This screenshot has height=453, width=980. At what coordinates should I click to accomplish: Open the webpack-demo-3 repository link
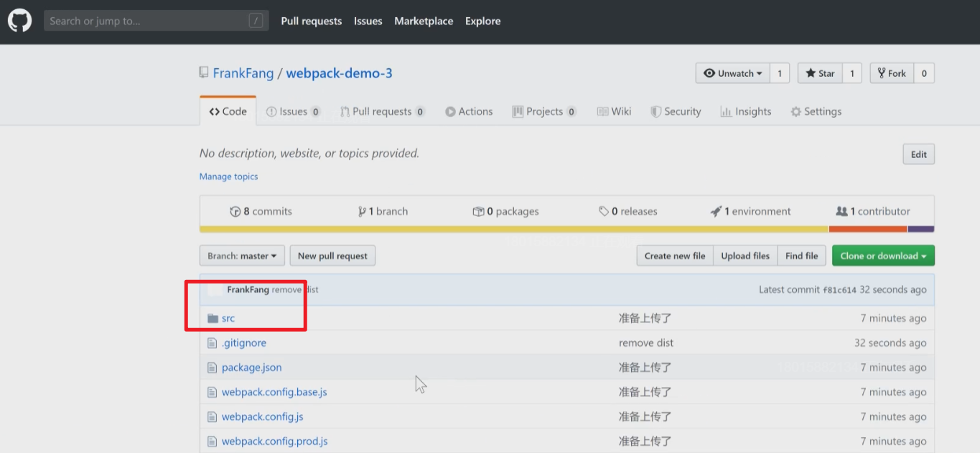[x=339, y=73]
